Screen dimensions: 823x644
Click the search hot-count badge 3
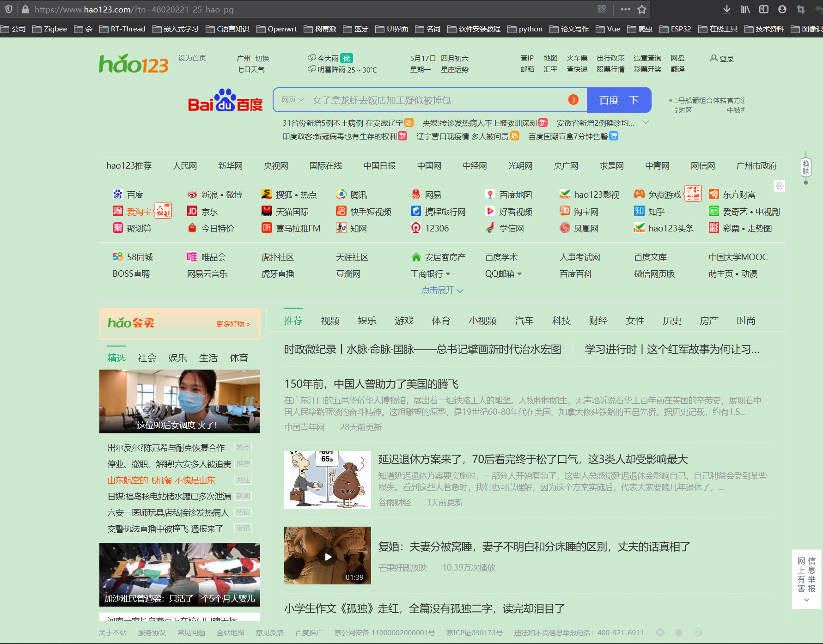pyautogui.click(x=573, y=100)
